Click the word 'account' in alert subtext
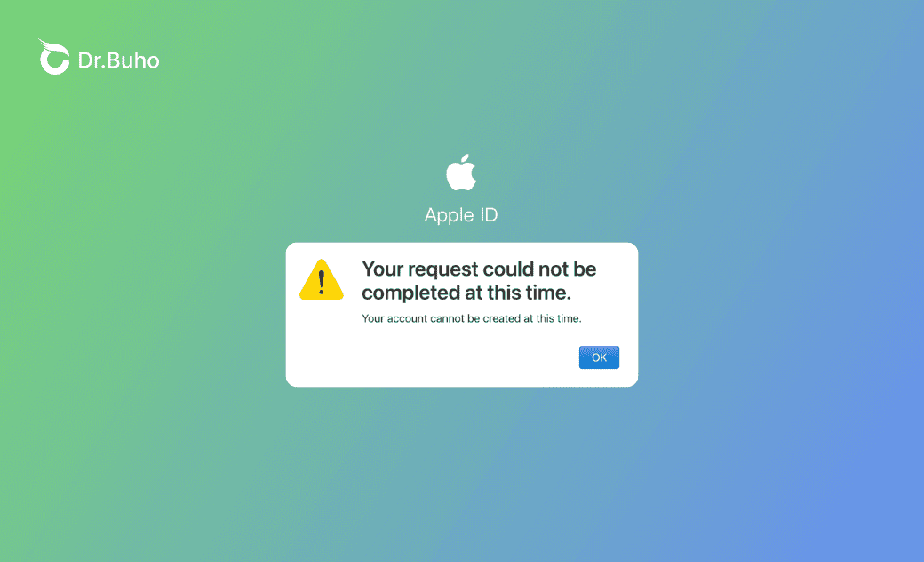The width and height of the screenshot is (924, 562). coord(407,318)
